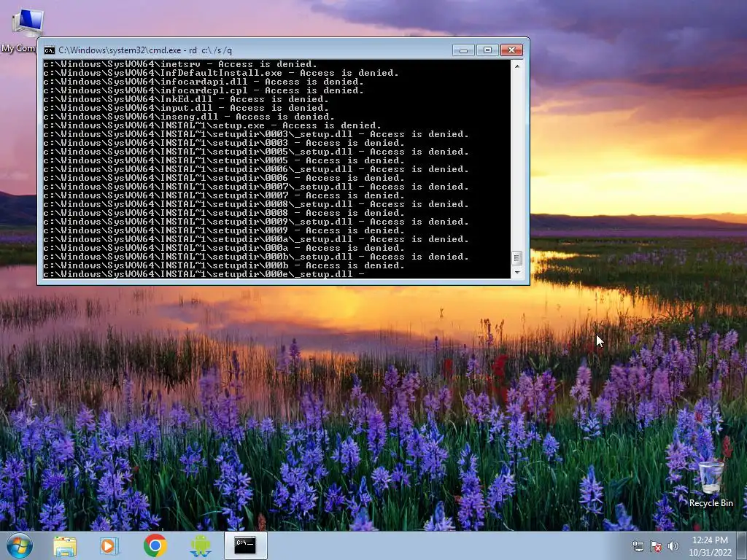Click the InfDefaultInstall.exe line
This screenshot has height=560, width=747.
point(221,73)
